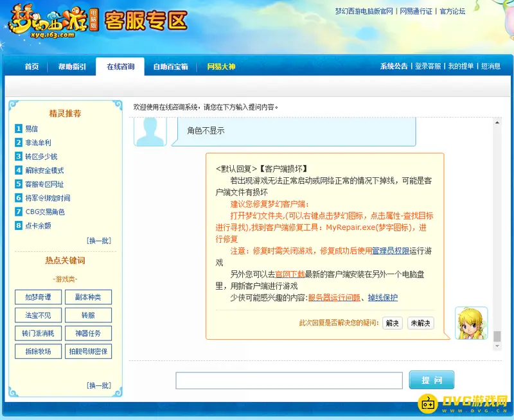Image resolution: width=514 pixels, height=420 pixels.
Task: Select recommended item 3 转区多少钱
Action: click(x=41, y=157)
